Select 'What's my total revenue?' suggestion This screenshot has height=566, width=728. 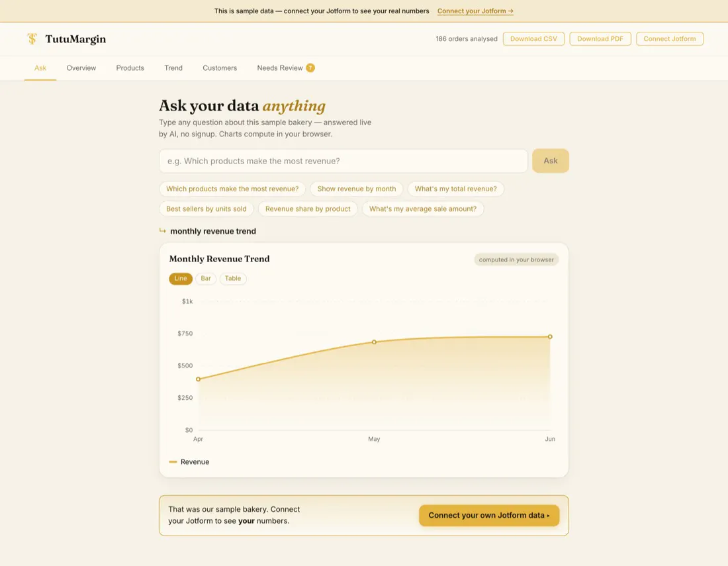coord(455,189)
